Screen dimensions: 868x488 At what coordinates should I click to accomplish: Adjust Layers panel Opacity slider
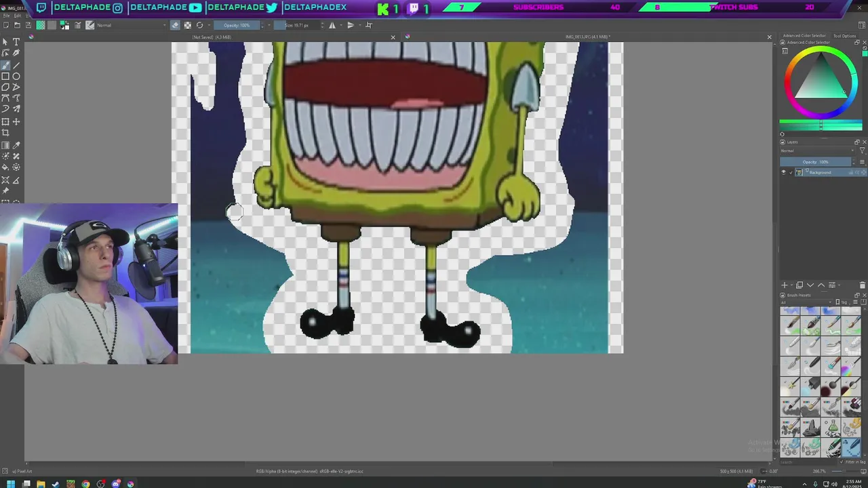tap(815, 162)
